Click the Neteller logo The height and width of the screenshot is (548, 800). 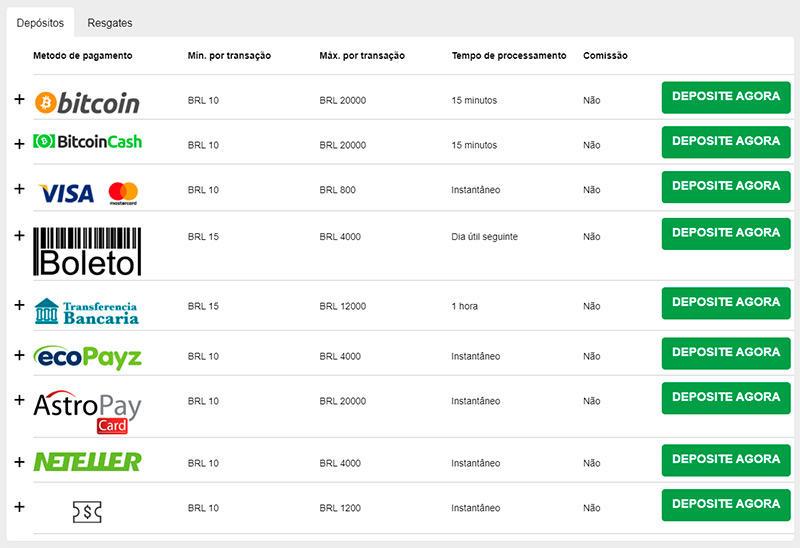click(87, 462)
